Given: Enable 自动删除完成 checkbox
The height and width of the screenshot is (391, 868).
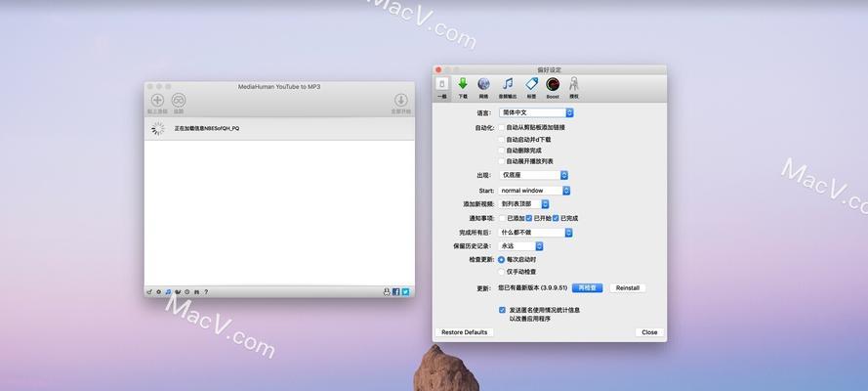Looking at the screenshot, I should 502,151.
